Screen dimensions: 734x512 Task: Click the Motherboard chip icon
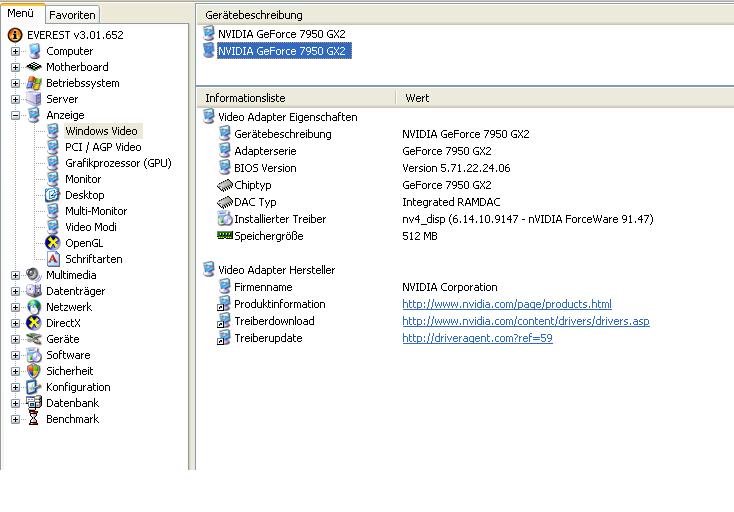(x=34, y=67)
